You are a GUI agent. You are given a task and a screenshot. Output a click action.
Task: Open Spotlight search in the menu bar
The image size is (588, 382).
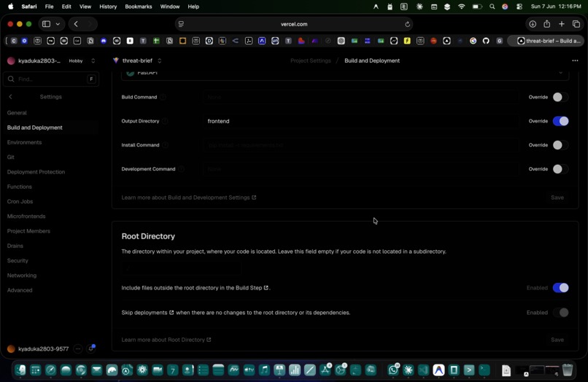[x=492, y=7]
